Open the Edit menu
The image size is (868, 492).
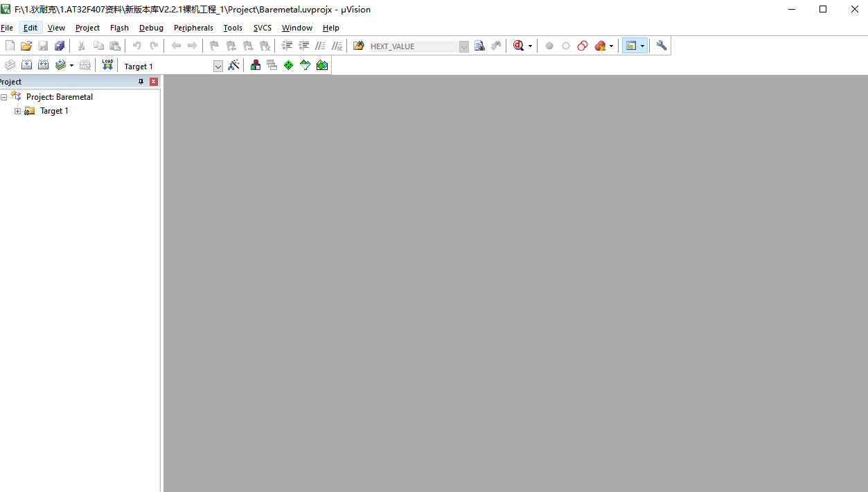(x=30, y=28)
